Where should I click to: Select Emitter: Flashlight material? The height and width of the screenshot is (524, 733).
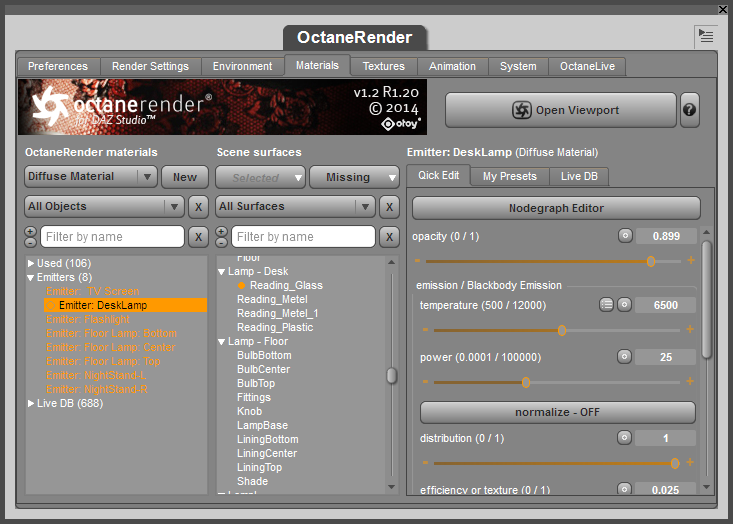pos(87,319)
